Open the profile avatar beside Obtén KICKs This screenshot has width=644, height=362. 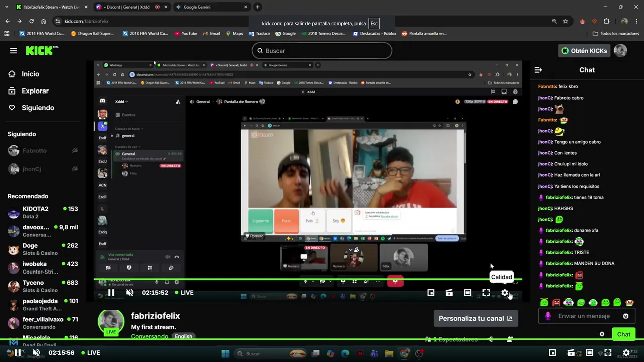(x=620, y=51)
